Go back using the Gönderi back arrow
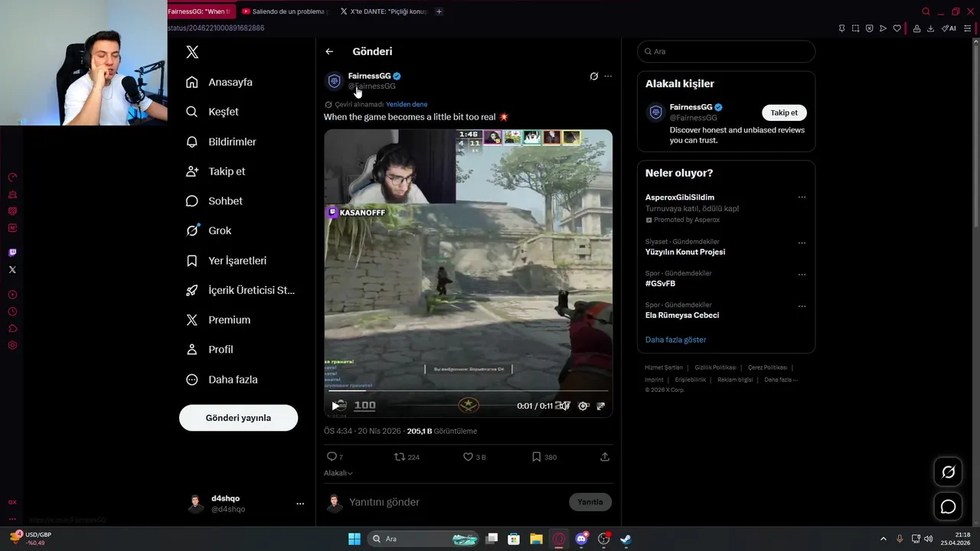This screenshot has height=551, width=980. [329, 51]
